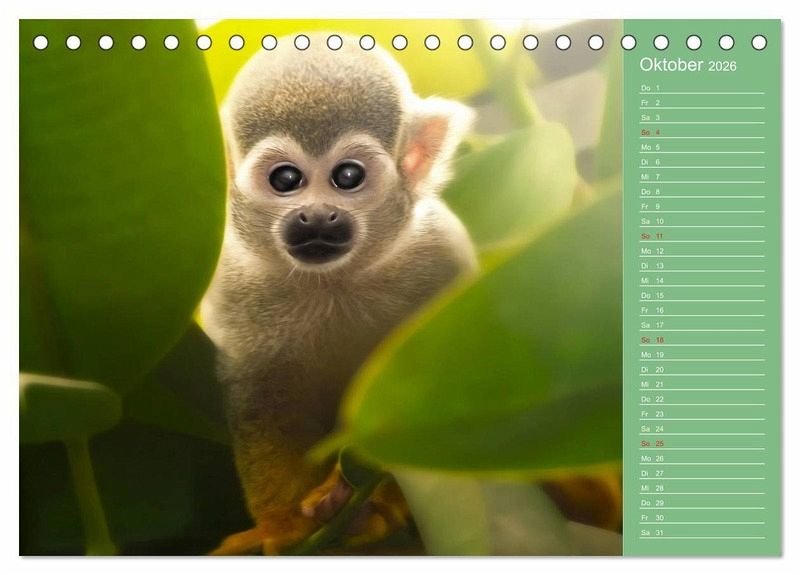Click the Do 15 note line
800x575 pixels.
(x=701, y=295)
